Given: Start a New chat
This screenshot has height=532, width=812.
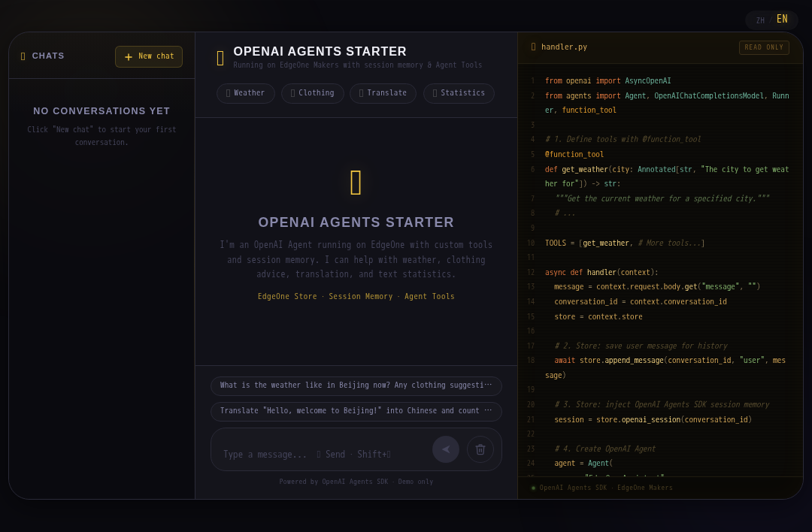Looking at the screenshot, I should click(149, 56).
